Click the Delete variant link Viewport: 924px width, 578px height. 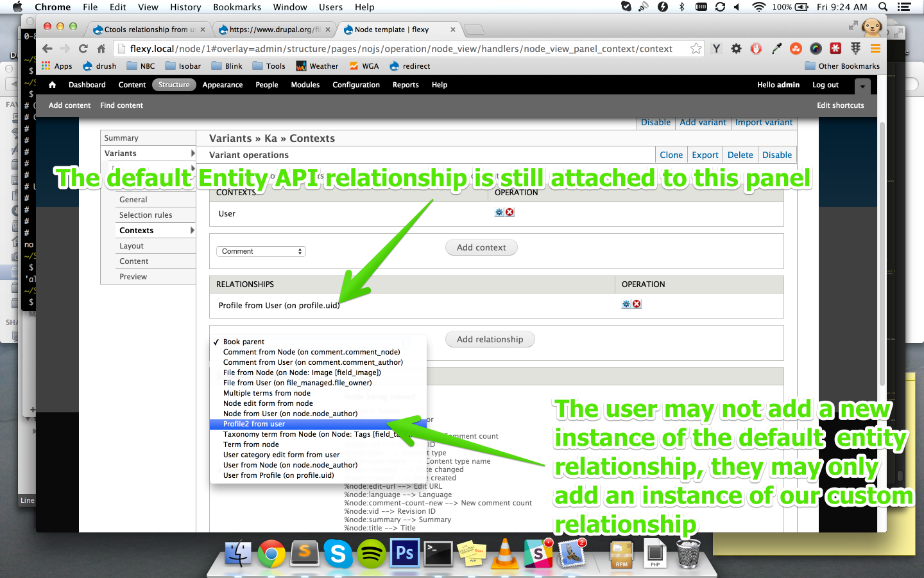[740, 155]
